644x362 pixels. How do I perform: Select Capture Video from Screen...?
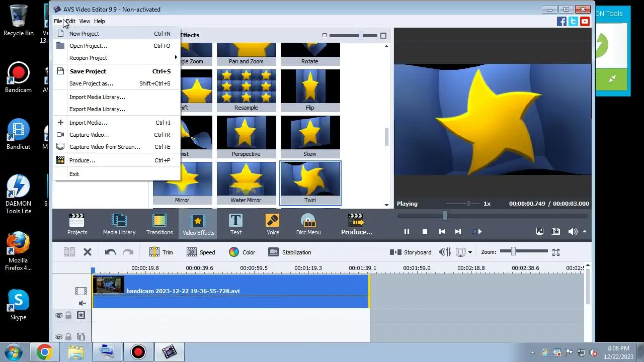(117, 147)
